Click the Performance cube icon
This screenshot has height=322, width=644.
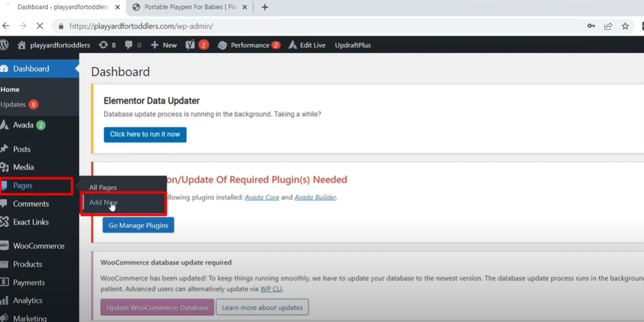tap(222, 45)
